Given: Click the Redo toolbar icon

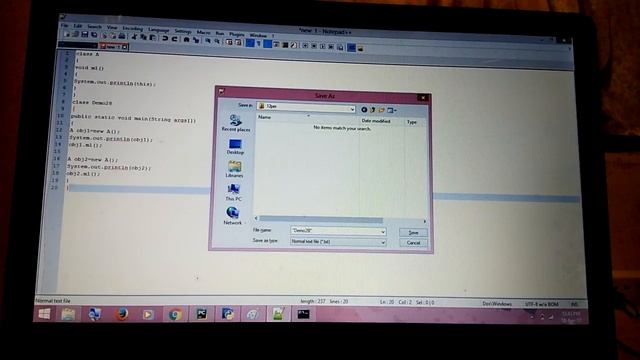Looking at the screenshot, I should [x=174, y=39].
